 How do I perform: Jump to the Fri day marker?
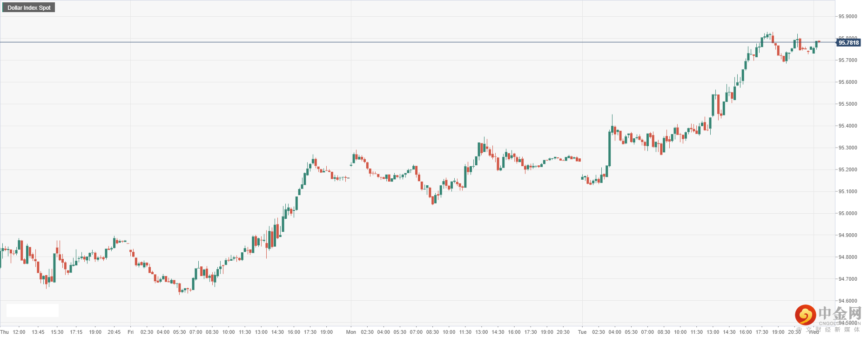[130, 332]
